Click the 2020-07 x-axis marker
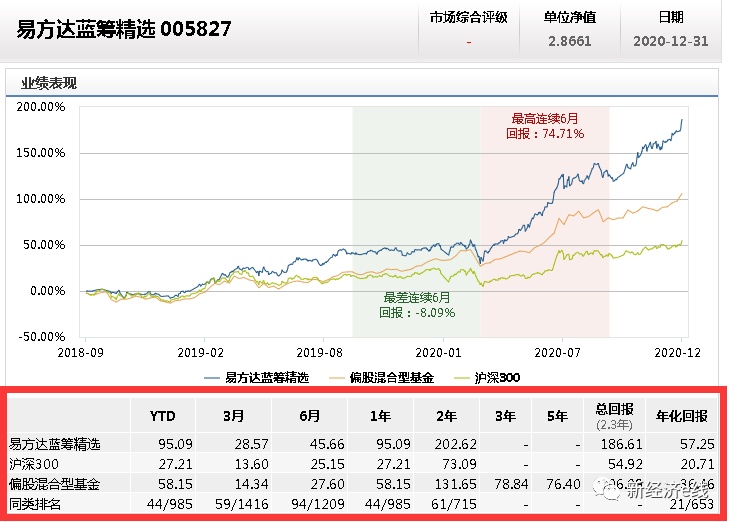This screenshot has height=522, width=732. (x=557, y=353)
